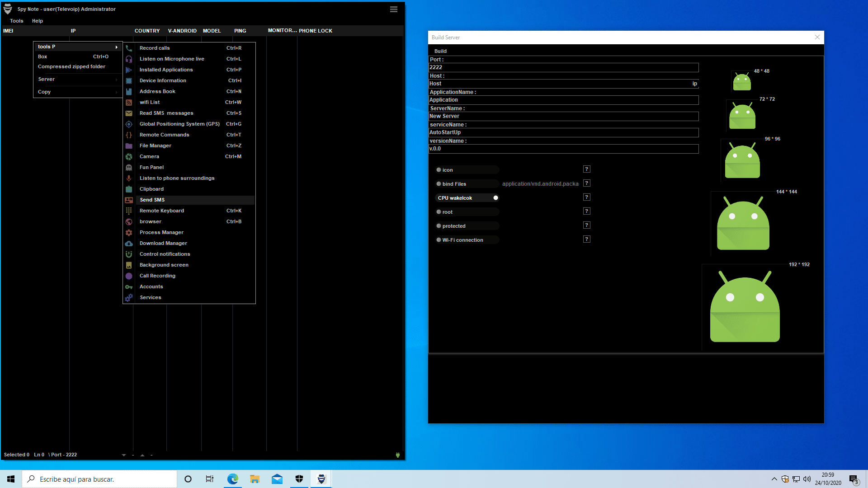The width and height of the screenshot is (868, 488).
Task: Toggle the CPU wakelock switch
Action: (495, 198)
